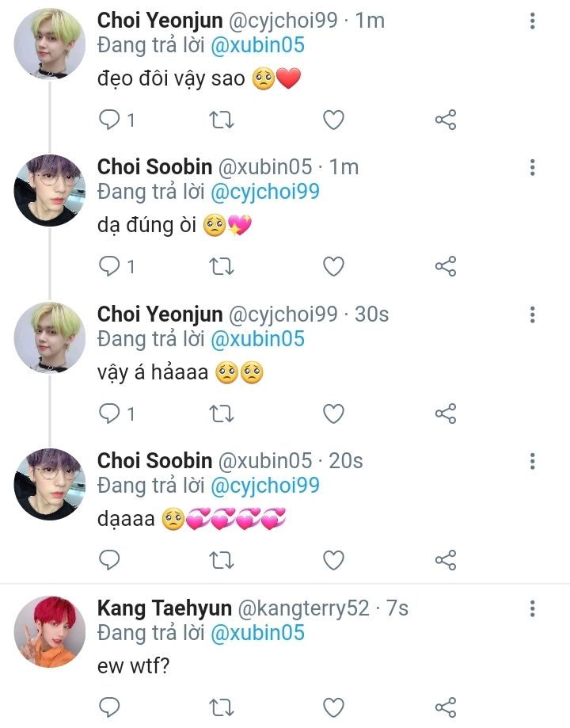Open the @xubin05 mention in Taehyun's reply

(x=256, y=633)
